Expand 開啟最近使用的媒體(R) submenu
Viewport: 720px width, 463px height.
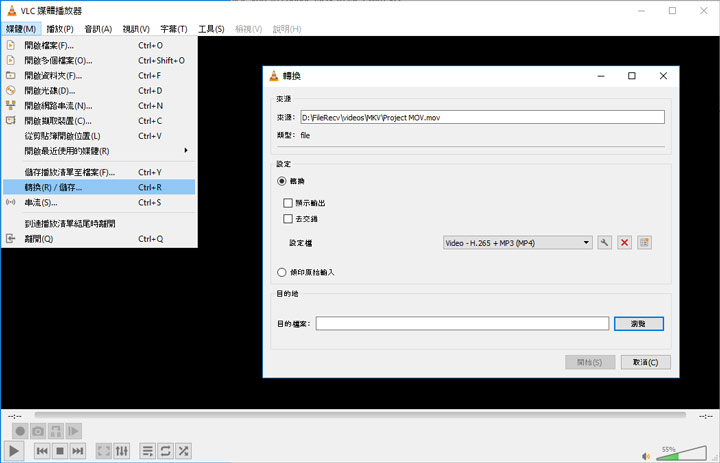click(99, 151)
